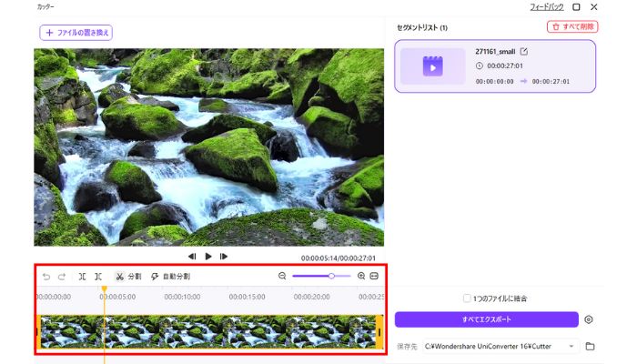The image size is (637, 364).
Task: Click the Export All button
Action: coord(486,319)
